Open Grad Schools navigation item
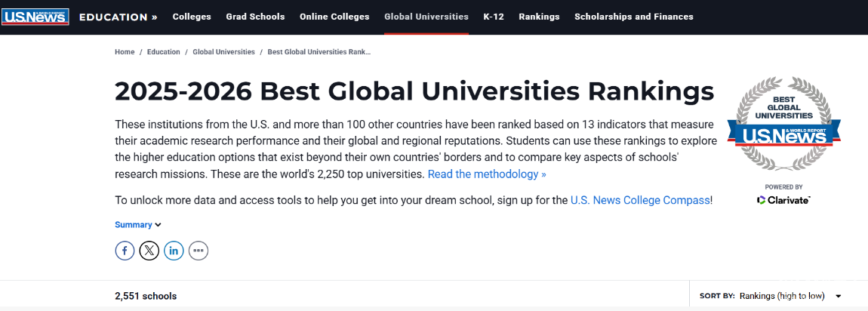Viewport: 868px width, 311px height. 255,17
